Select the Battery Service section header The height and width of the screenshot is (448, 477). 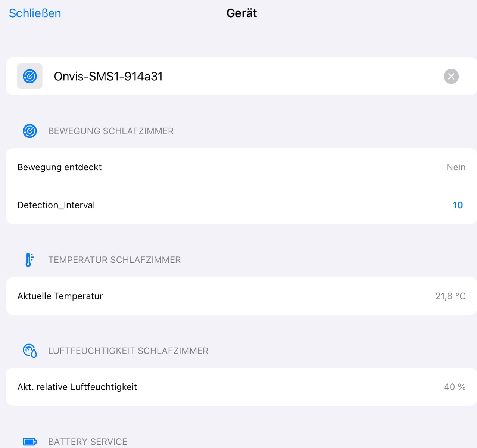[88, 442]
